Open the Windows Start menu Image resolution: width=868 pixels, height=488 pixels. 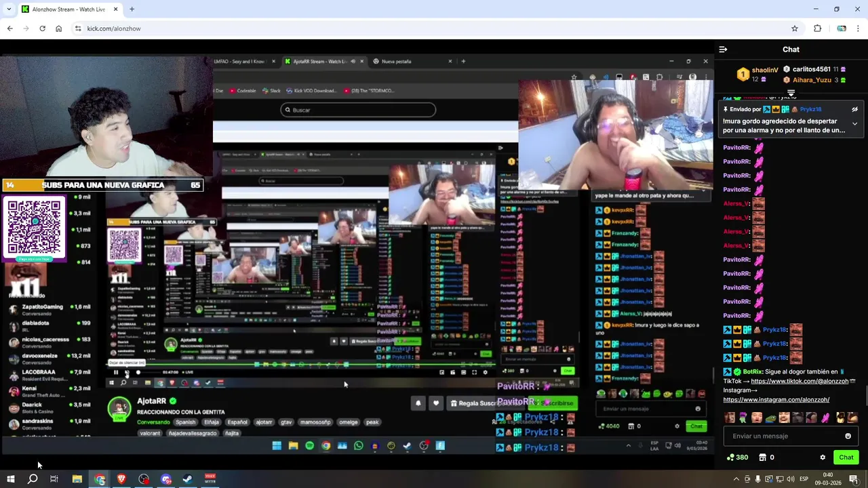point(11,479)
